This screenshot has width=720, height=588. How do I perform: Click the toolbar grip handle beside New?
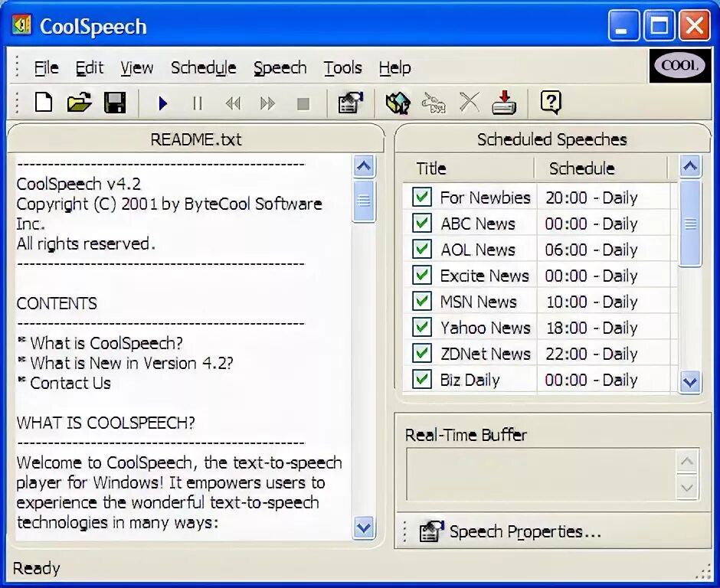17,103
